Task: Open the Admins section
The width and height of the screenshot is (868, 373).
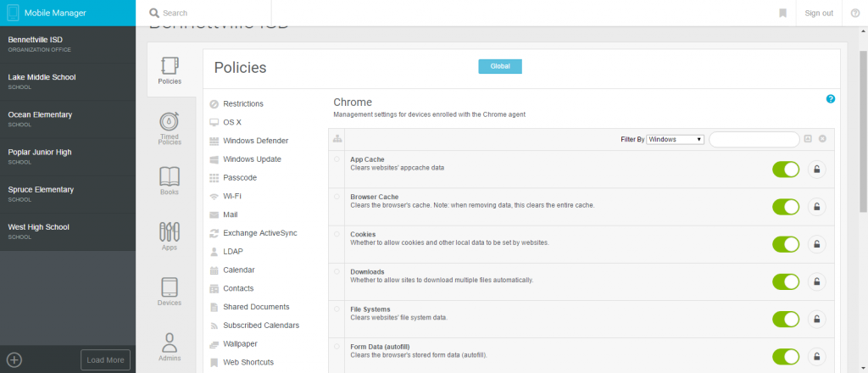Action: 170,347
